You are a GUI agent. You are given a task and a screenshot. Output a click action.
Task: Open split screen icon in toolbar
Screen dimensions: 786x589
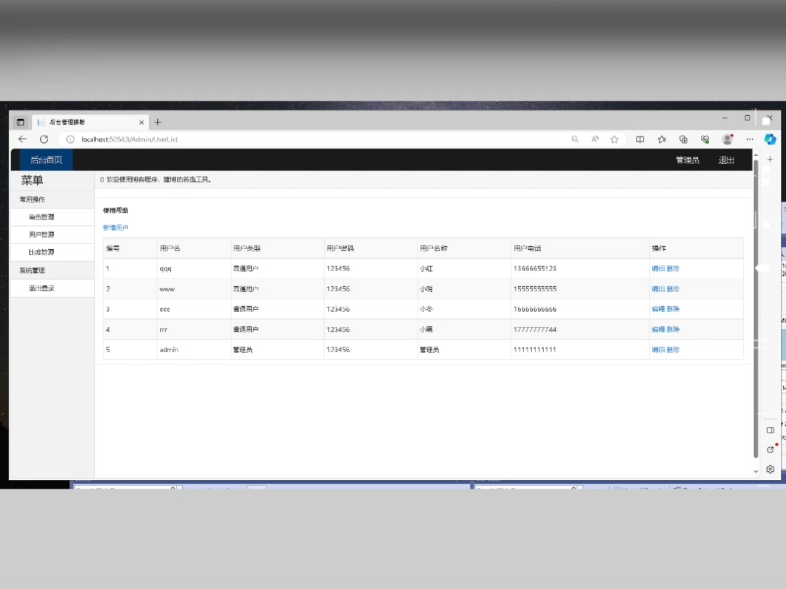coord(640,139)
